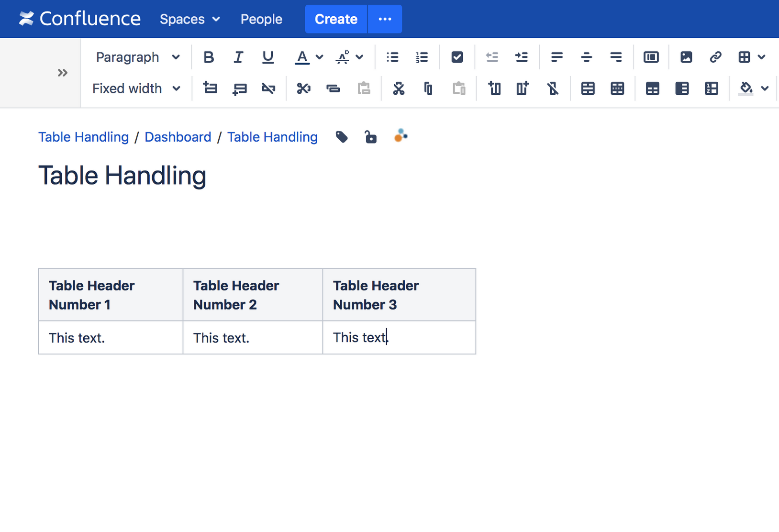
Task: Open the Fixed width layout dropdown
Action: pos(136,88)
